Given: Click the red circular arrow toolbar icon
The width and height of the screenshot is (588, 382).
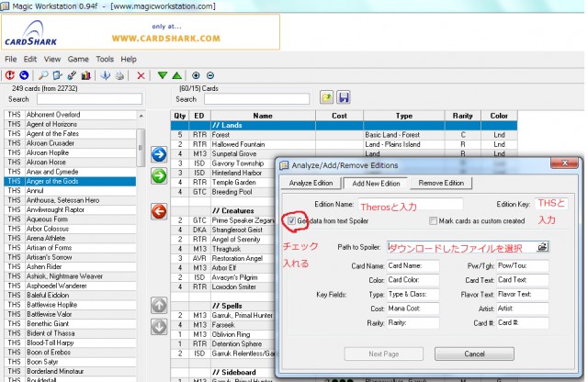Looking at the screenshot, I should pyautogui.click(x=10, y=75).
